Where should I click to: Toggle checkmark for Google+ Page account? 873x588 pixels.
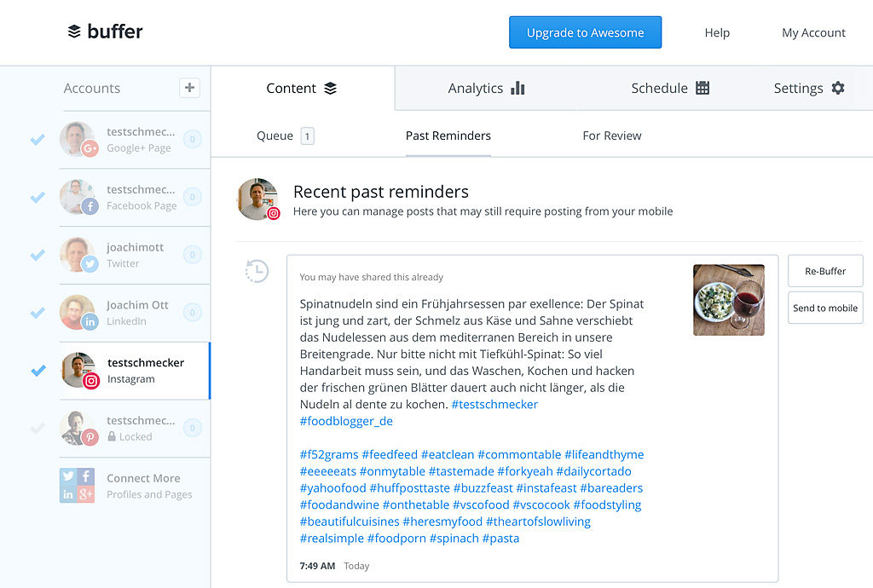pos(38,140)
